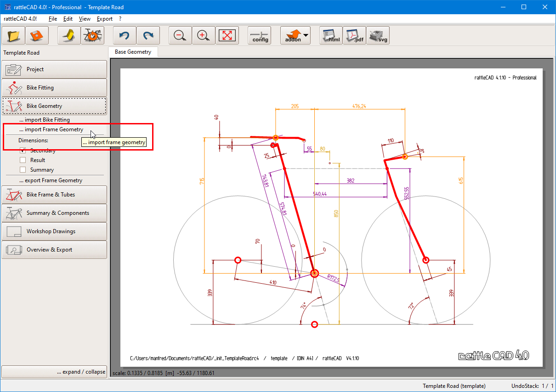Viewport: 556px width, 392px height.
Task: Click import Frame Geometry link
Action: click(x=51, y=129)
